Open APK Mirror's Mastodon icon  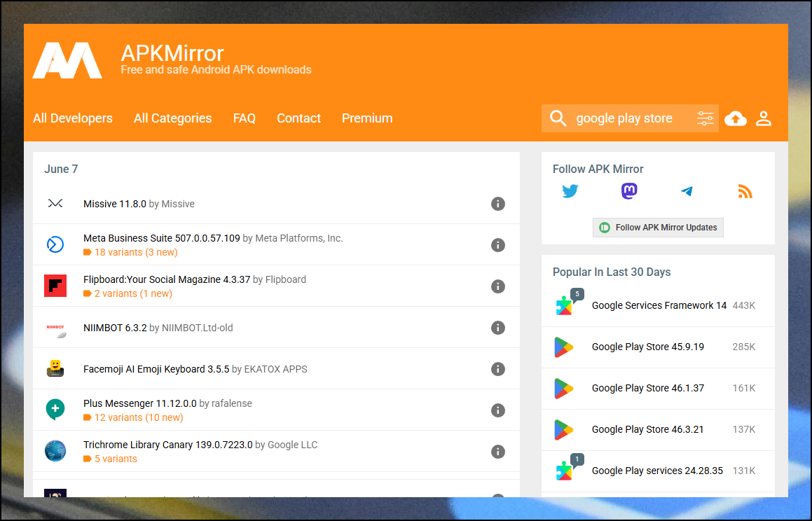click(x=628, y=191)
